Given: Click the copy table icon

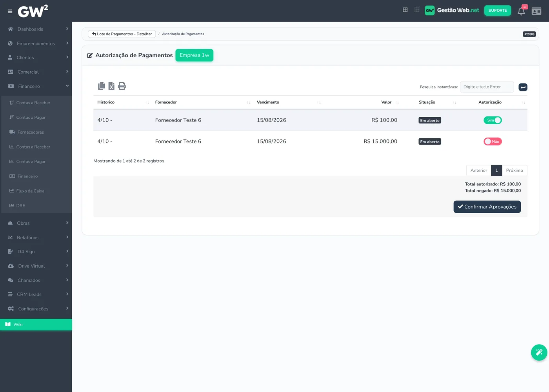Looking at the screenshot, I should [102, 86].
